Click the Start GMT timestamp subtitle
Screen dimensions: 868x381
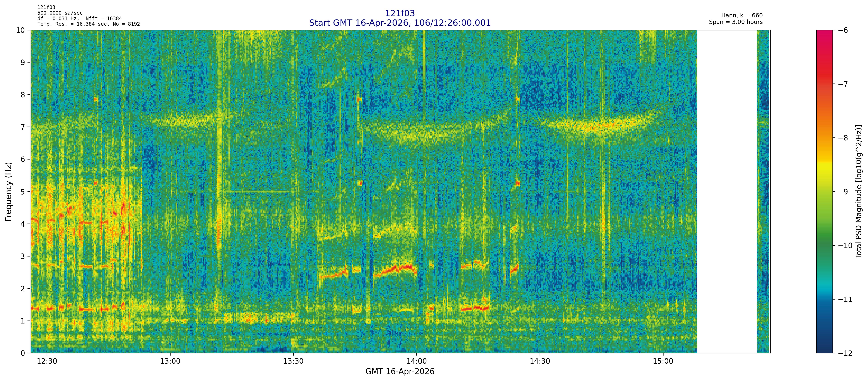(x=400, y=23)
